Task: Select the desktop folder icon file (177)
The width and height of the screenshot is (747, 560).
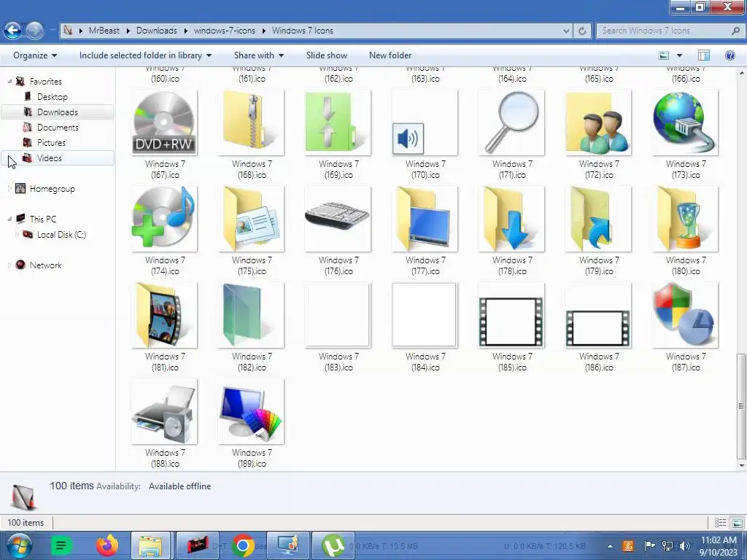Action: click(x=425, y=219)
